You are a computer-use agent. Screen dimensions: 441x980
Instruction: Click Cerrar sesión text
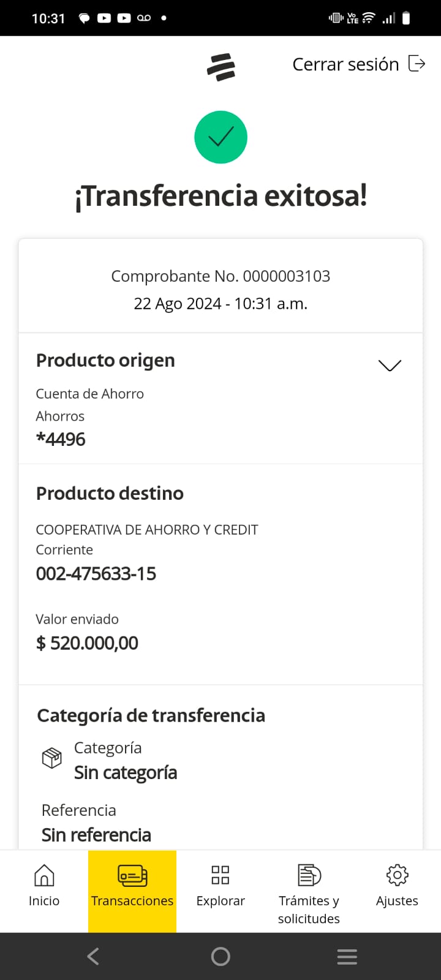[x=345, y=64]
